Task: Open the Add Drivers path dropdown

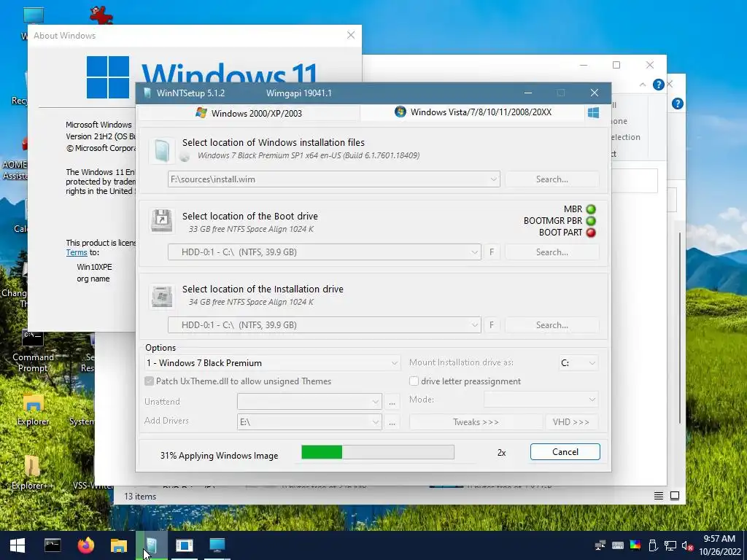Action: pyautogui.click(x=376, y=422)
